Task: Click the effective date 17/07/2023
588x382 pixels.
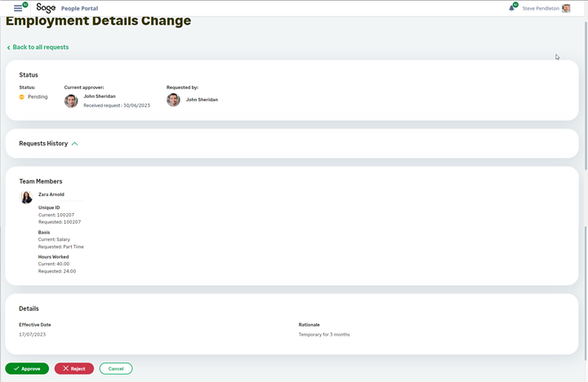Action: (x=32, y=334)
